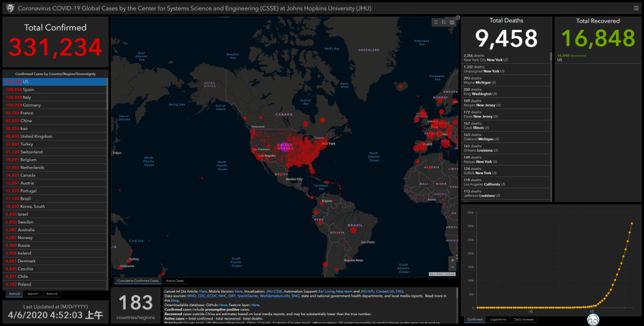Viewport: 644px width, 326px height.
Task: Zoom out on the map
Action: pyautogui.click(x=453, y=267)
